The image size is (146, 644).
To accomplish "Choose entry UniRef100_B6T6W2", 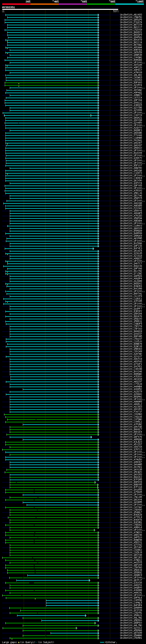I will (x=131, y=45).
